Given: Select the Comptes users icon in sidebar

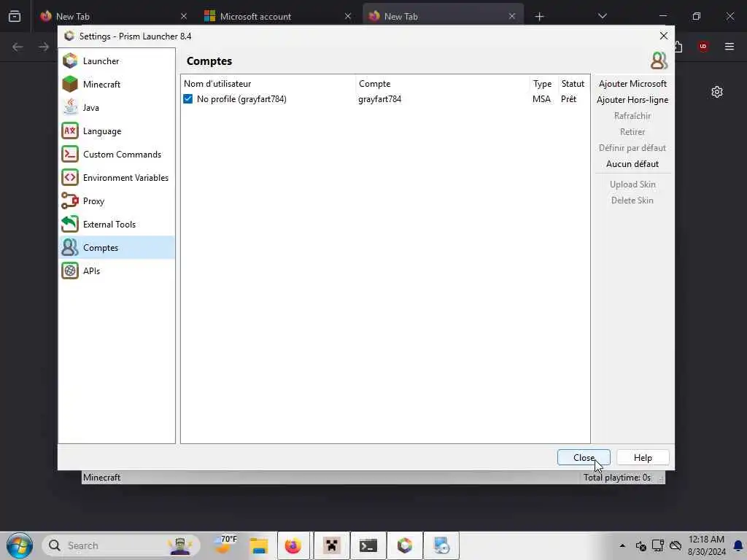Looking at the screenshot, I should click(70, 248).
